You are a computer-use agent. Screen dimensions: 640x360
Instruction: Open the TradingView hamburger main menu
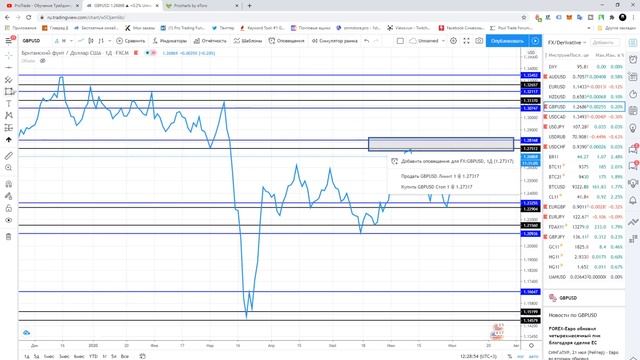click(9, 41)
